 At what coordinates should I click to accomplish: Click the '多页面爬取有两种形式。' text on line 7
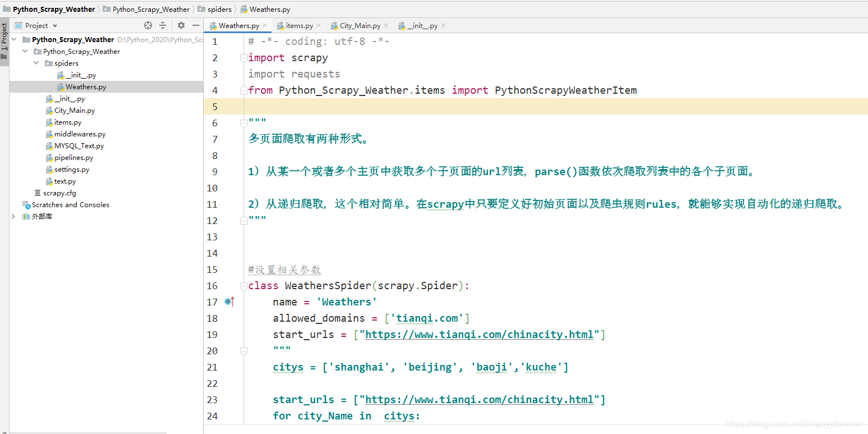309,139
